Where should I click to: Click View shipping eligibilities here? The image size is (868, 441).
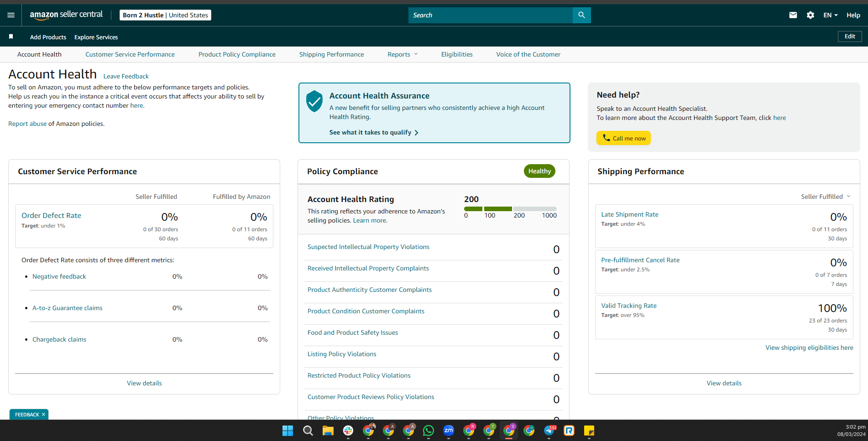(x=809, y=348)
